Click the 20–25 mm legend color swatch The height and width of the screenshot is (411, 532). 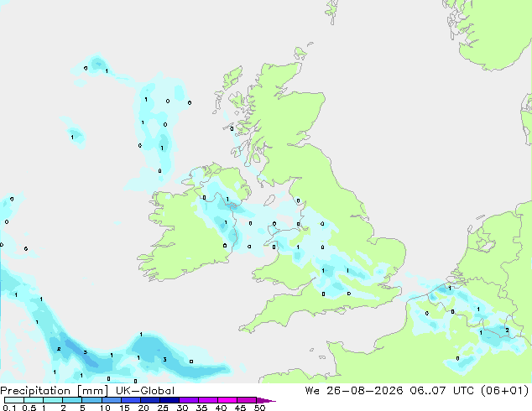pos(150,400)
